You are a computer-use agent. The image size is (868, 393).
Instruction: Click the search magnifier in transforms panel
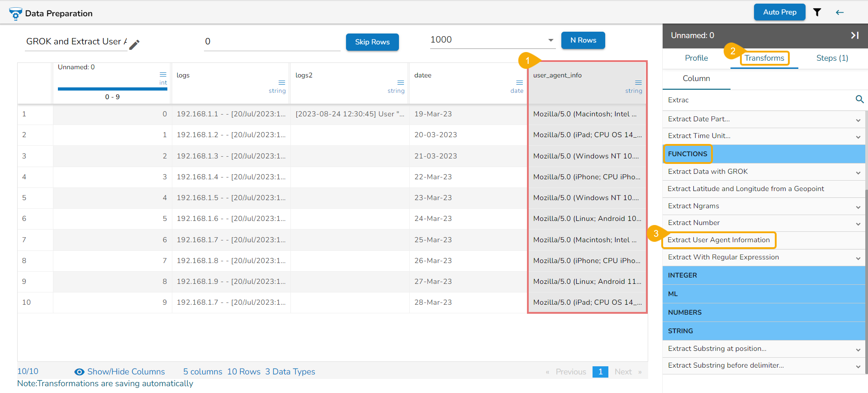pos(859,99)
